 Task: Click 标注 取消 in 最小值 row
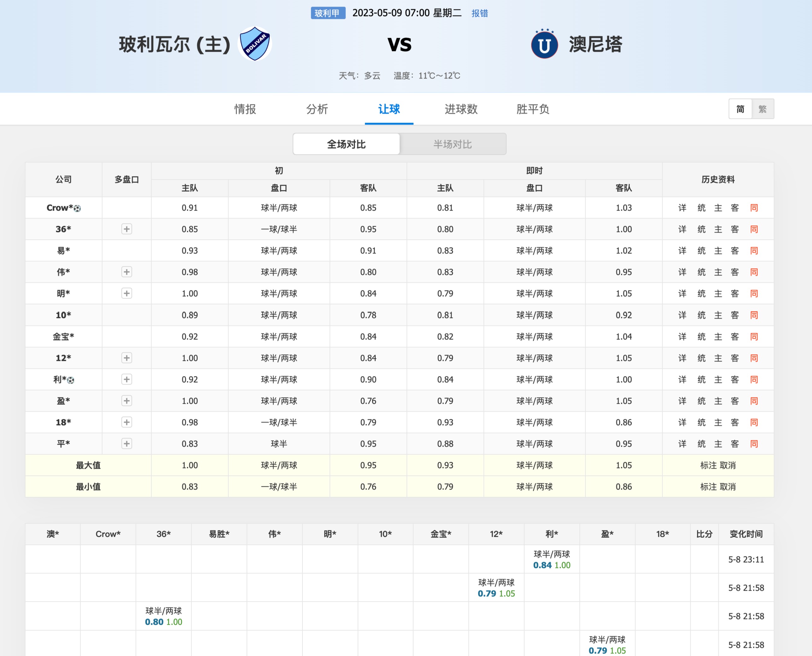(x=718, y=487)
